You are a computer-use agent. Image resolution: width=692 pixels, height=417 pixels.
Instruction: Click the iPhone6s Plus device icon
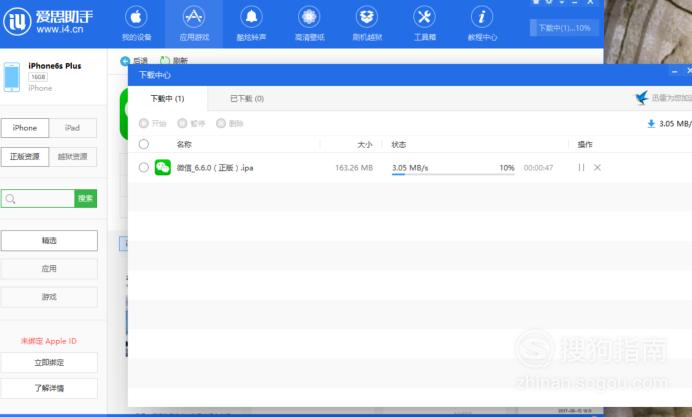12,77
